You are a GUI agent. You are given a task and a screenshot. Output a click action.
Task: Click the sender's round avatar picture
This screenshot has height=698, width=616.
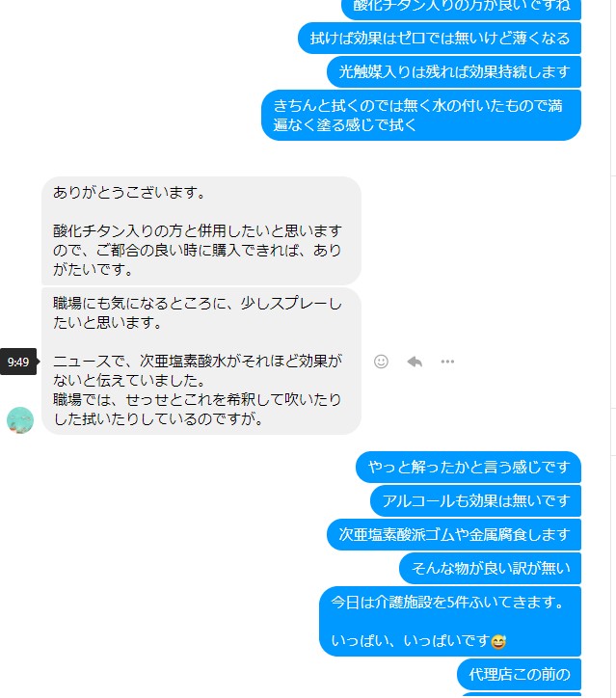click(x=20, y=419)
